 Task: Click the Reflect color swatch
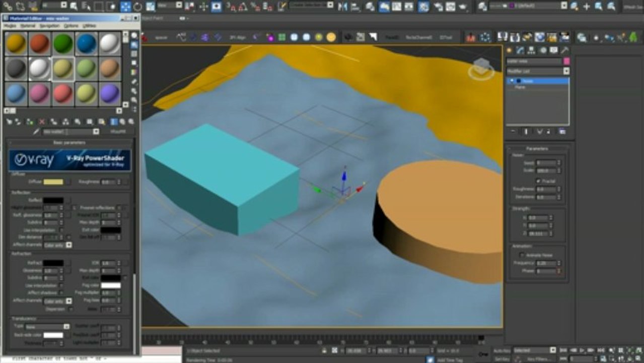pyautogui.click(x=53, y=200)
